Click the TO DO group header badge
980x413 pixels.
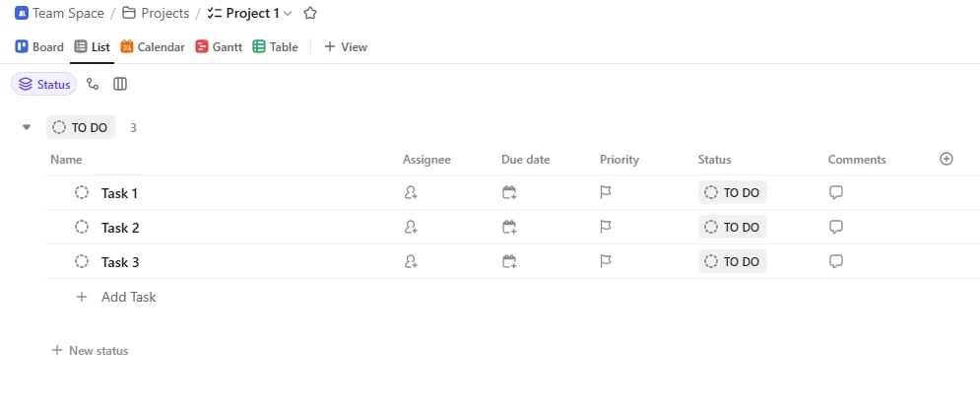point(81,128)
